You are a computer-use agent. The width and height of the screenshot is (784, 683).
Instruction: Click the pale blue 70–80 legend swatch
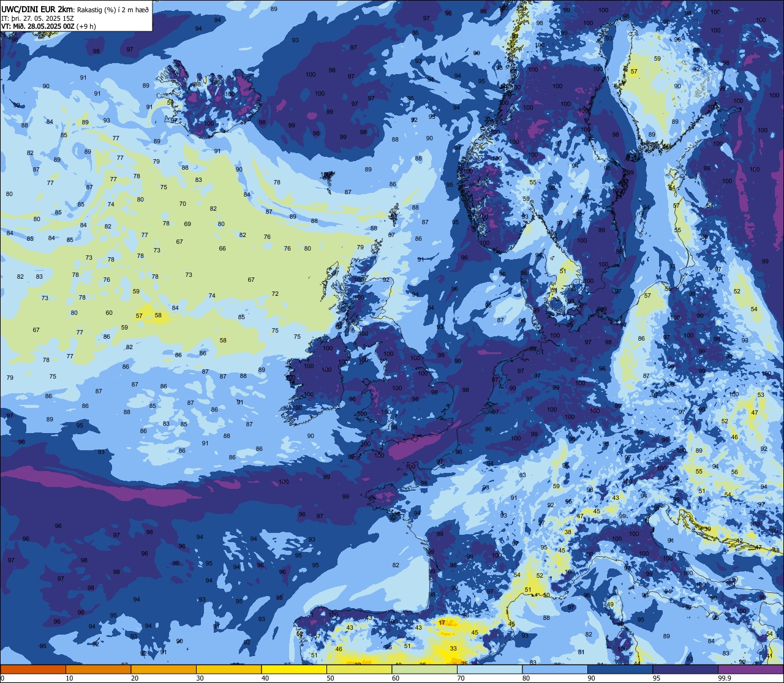[489, 670]
